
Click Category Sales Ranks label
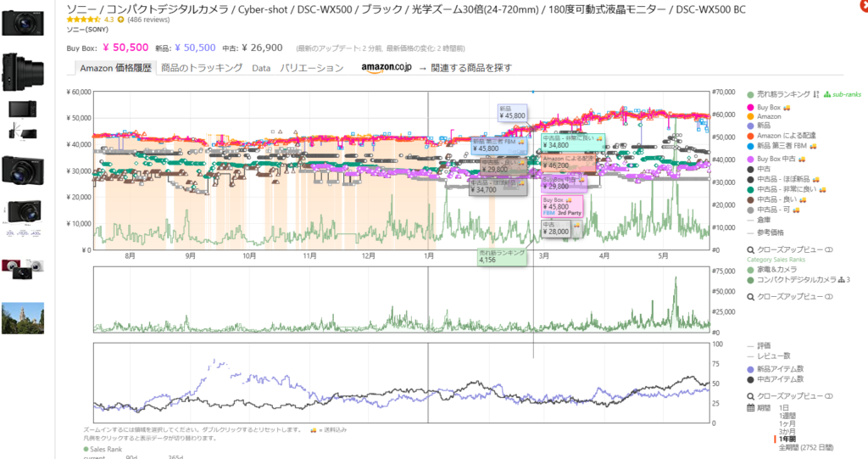[776, 260]
